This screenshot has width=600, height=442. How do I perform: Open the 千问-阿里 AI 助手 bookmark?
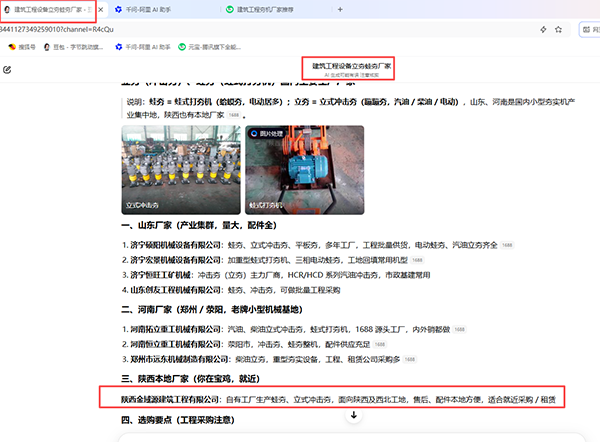tap(143, 47)
